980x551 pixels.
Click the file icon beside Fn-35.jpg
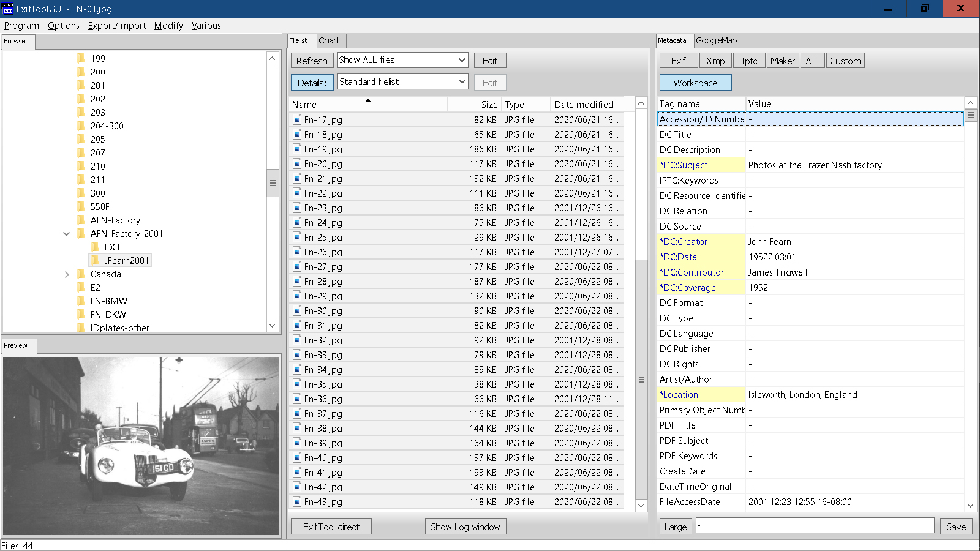(x=296, y=384)
